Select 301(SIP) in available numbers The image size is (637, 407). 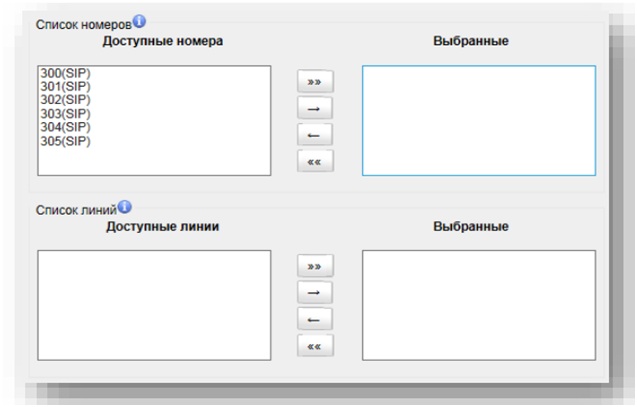point(62,88)
